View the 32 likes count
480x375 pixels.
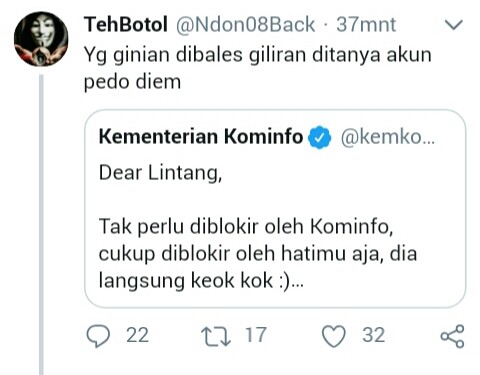[374, 335]
